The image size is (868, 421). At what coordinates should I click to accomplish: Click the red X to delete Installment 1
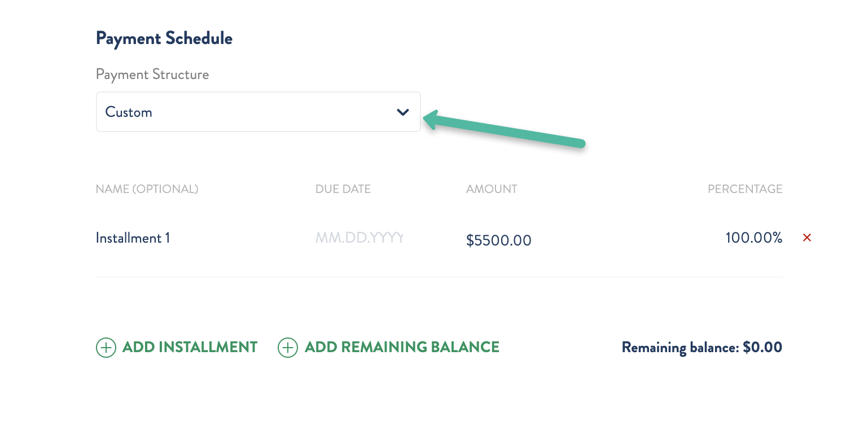pos(807,238)
